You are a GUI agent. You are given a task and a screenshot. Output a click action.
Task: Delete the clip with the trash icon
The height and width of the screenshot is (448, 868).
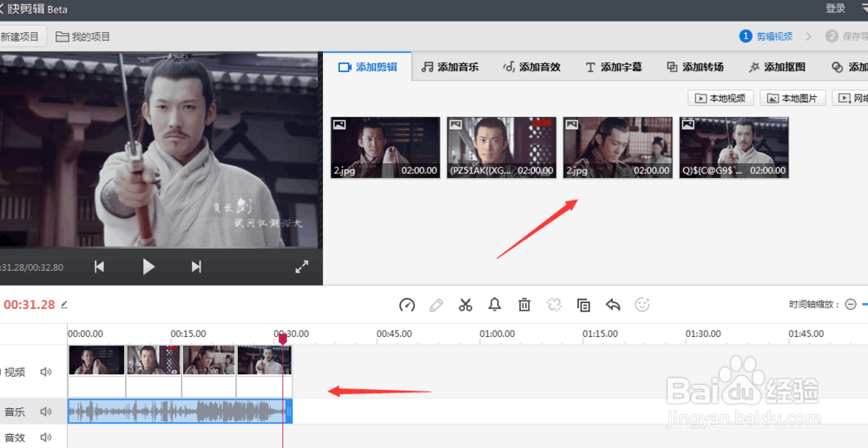pyautogui.click(x=524, y=304)
